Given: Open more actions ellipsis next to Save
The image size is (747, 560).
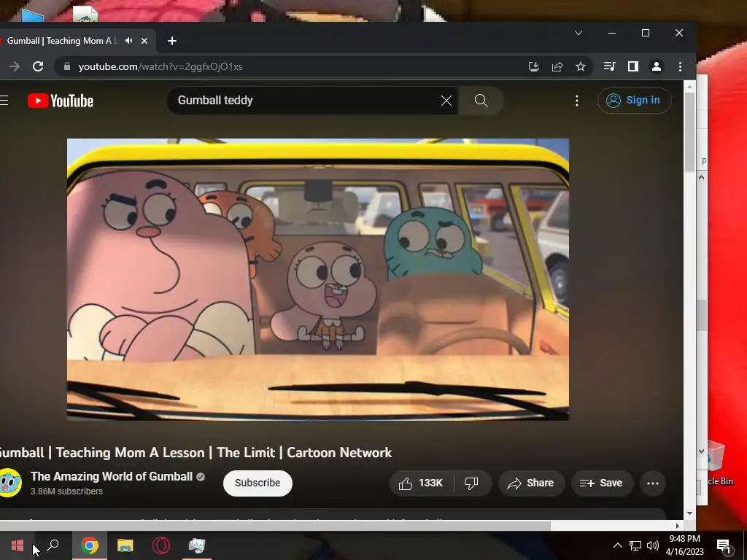Looking at the screenshot, I should pos(653,483).
